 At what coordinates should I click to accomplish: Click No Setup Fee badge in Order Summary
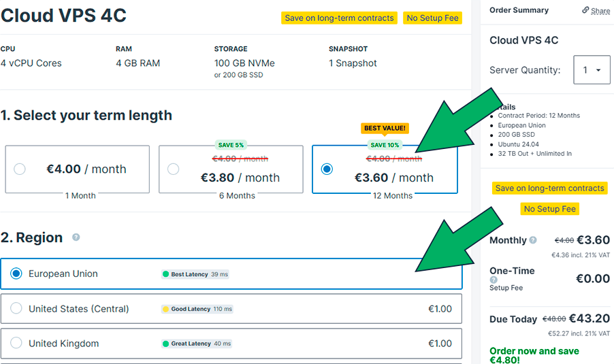pyautogui.click(x=550, y=209)
